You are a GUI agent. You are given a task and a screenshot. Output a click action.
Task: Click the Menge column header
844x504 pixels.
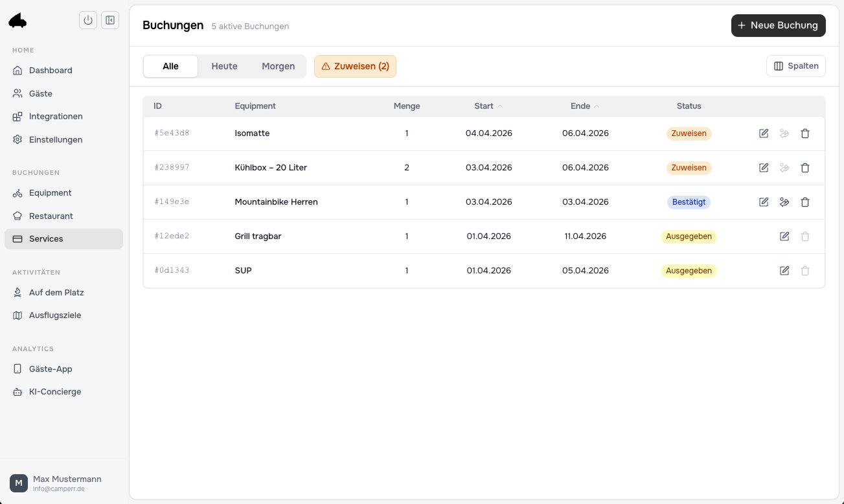tap(407, 106)
